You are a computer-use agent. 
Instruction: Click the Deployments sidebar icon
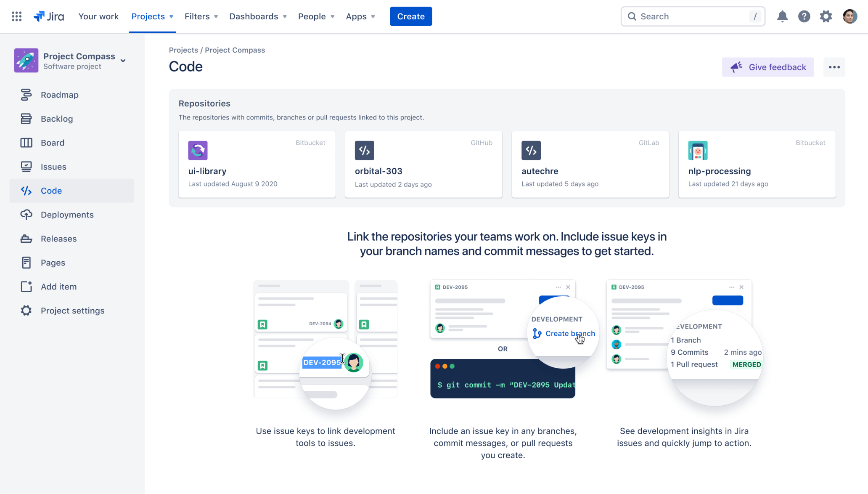pos(25,214)
